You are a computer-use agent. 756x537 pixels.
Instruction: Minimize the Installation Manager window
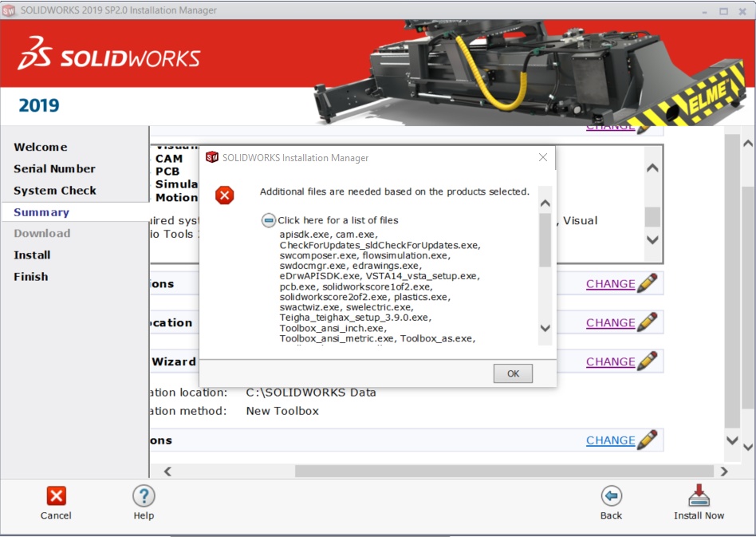tap(704, 11)
